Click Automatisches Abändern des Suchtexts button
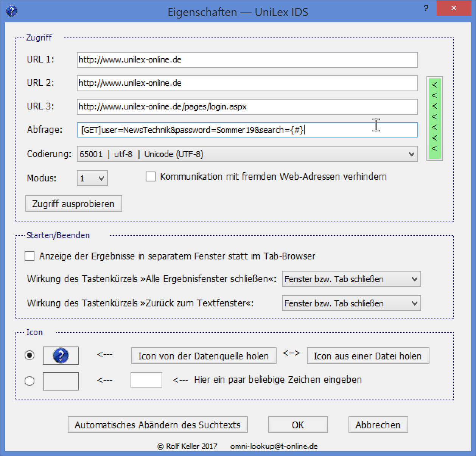Image resolution: width=476 pixels, height=456 pixels. tap(158, 425)
